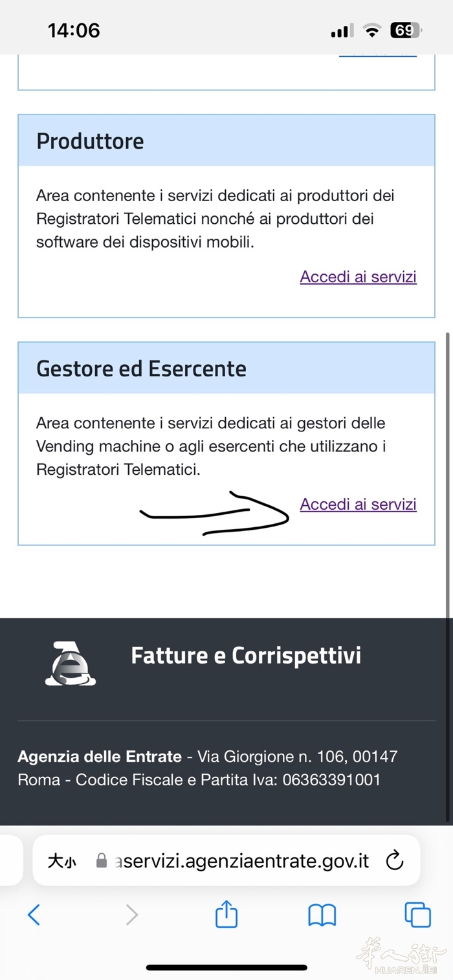Click the Agenzia delle Entrate logo
Screen dimensions: 453x980
tap(71, 664)
